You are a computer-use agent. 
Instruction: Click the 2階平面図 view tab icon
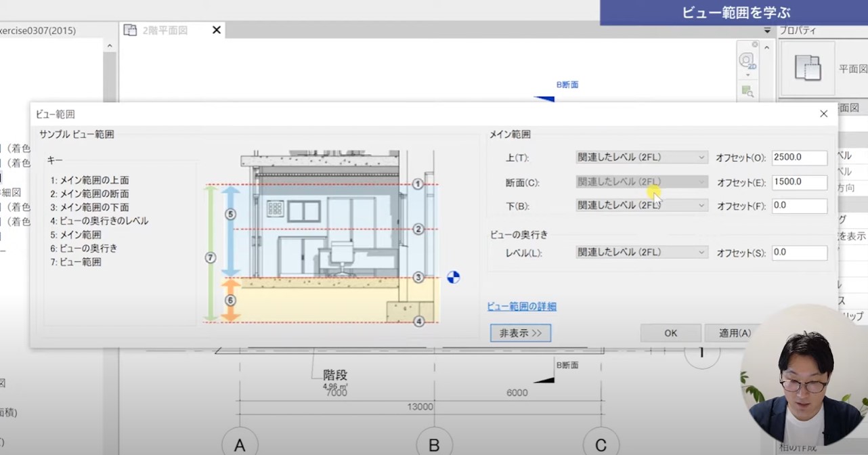point(130,30)
